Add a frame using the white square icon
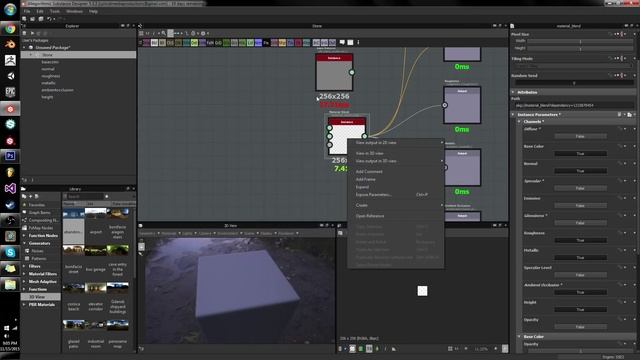Viewport: 640px width, 360px height. [x=350, y=42]
